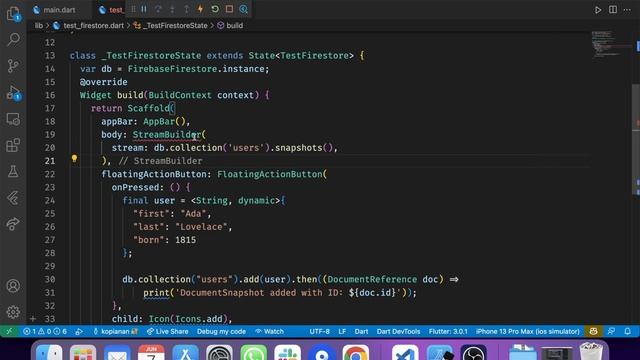Click FloatingActionButton class on line 22
This screenshot has height=360, width=640.
coord(269,174)
